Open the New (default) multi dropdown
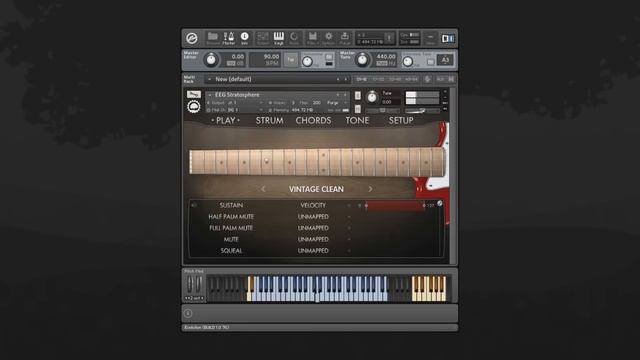640x360 pixels. tap(278, 79)
